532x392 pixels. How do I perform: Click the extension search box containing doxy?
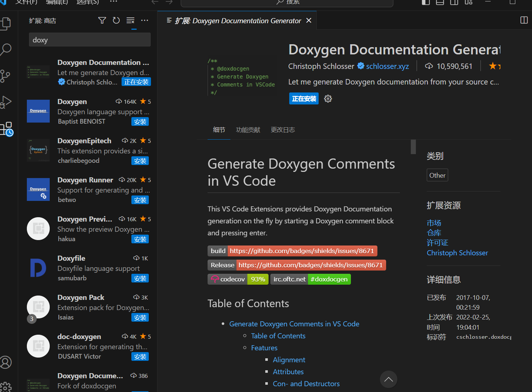tap(90, 40)
